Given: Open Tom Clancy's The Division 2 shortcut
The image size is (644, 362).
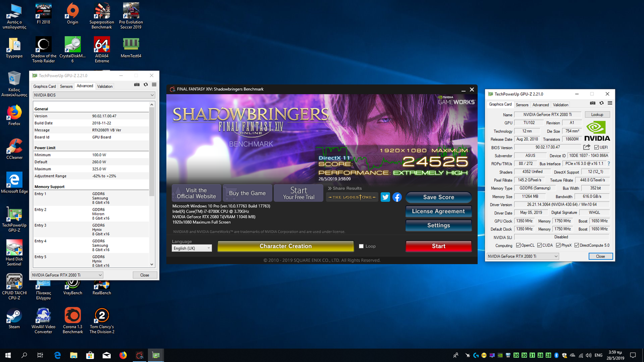Looking at the screenshot, I should [102, 321].
